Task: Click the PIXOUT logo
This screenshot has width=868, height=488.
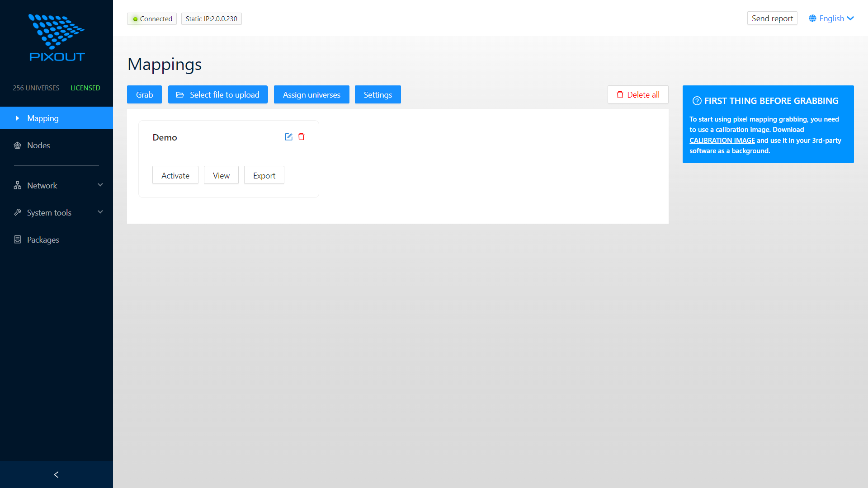Action: tap(56, 37)
